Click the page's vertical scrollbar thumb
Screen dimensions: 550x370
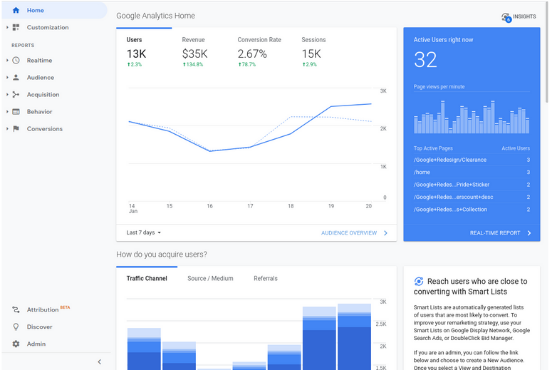pos(547,53)
